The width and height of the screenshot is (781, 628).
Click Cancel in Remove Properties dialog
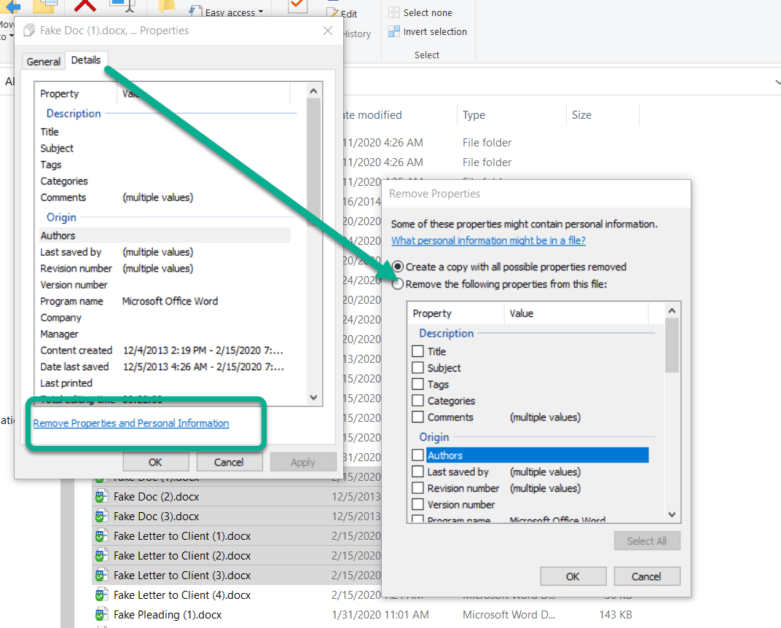coord(647,576)
